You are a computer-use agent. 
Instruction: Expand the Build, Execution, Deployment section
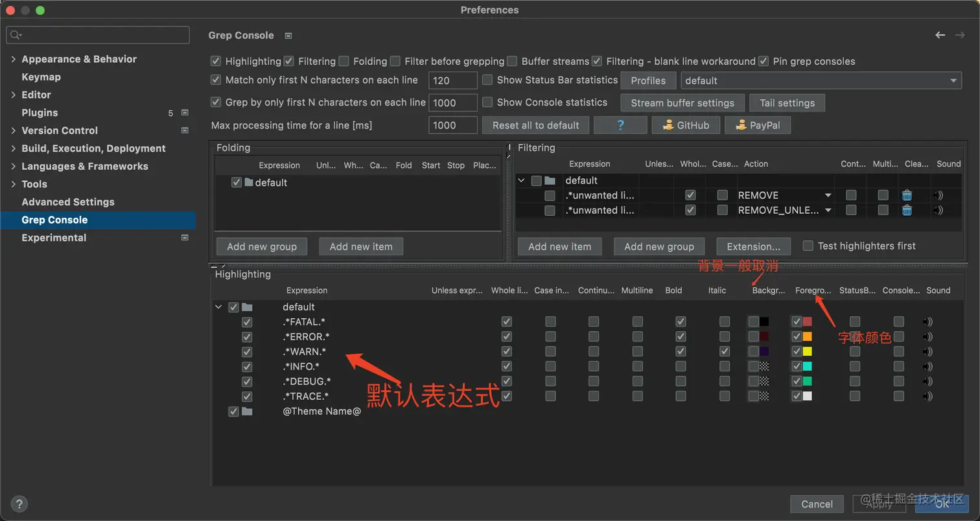pos(14,148)
